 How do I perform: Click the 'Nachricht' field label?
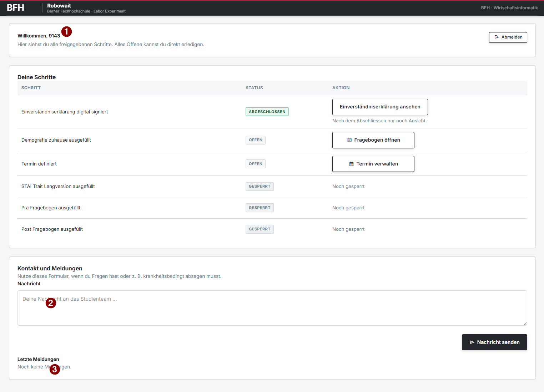tap(29, 284)
